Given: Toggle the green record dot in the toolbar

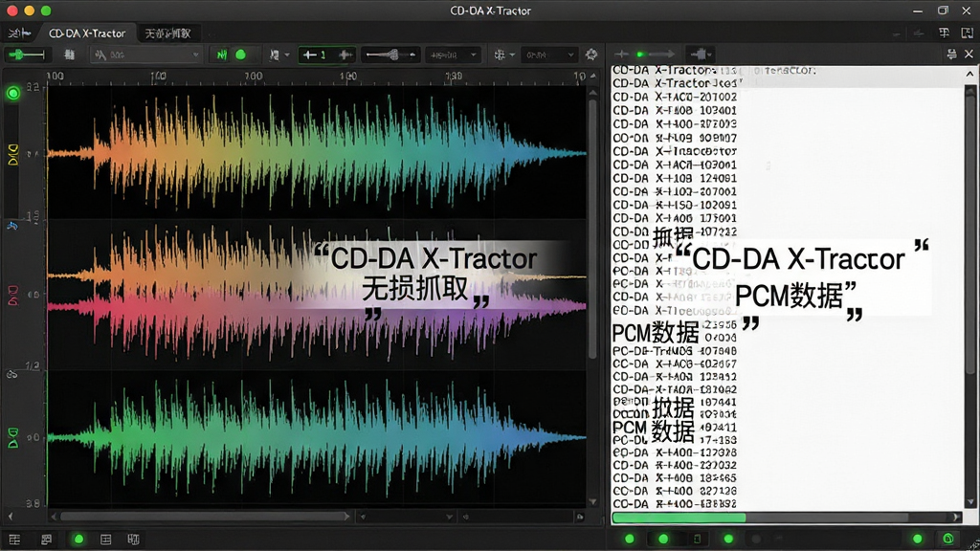Looking at the screenshot, I should (240, 55).
